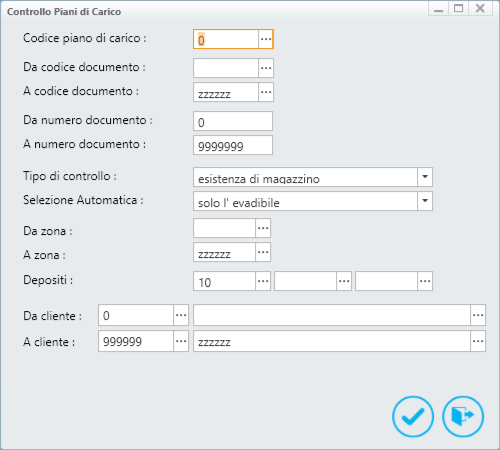Screen dimensions: 500x450
Task: Open lookup beside Da cliente code
Action: [181, 315]
